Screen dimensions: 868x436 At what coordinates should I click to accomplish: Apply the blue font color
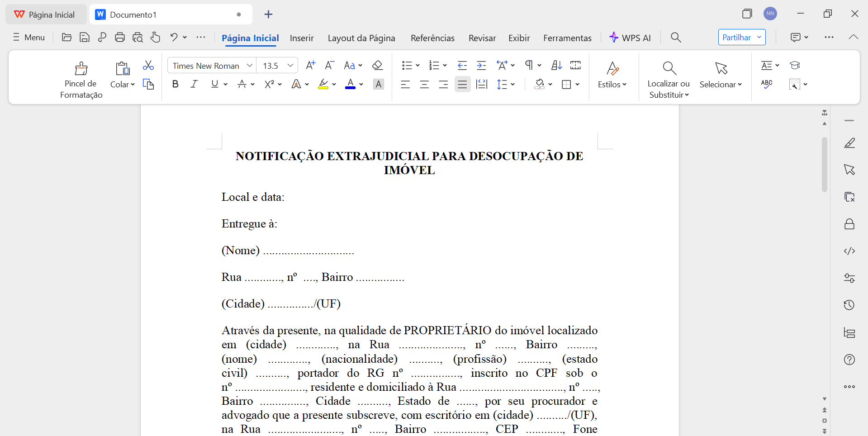click(350, 84)
